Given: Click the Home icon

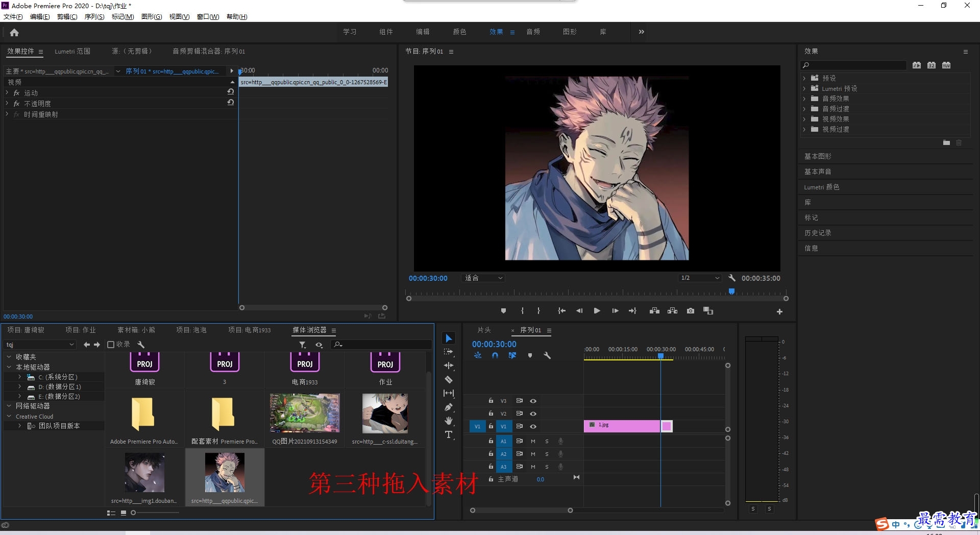Looking at the screenshot, I should tap(14, 32).
